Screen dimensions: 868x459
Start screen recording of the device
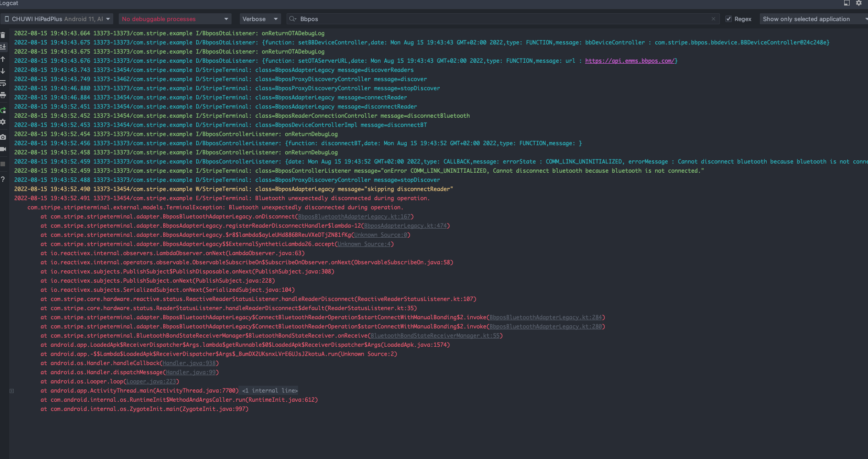(x=3, y=150)
